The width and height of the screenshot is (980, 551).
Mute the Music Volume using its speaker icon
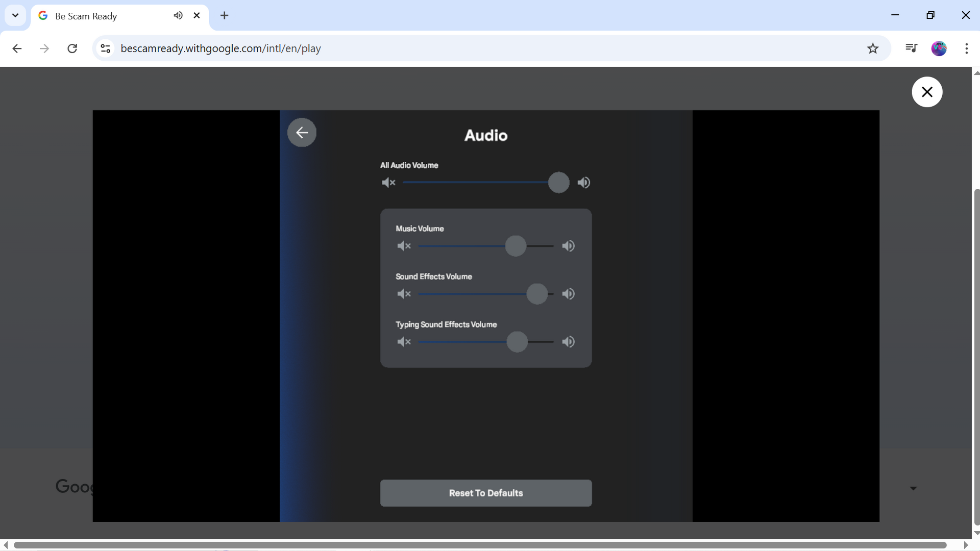coord(404,246)
